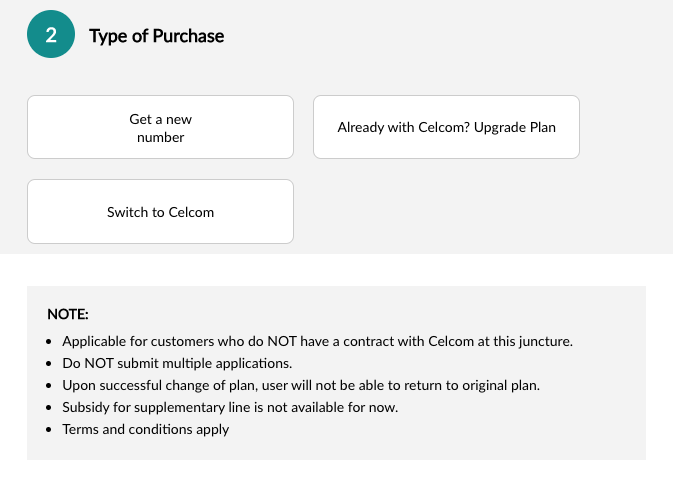Image resolution: width=673 pixels, height=487 pixels.
Task: Click the bullet dot before "Terms and conditions"
Action: pyautogui.click(x=51, y=430)
